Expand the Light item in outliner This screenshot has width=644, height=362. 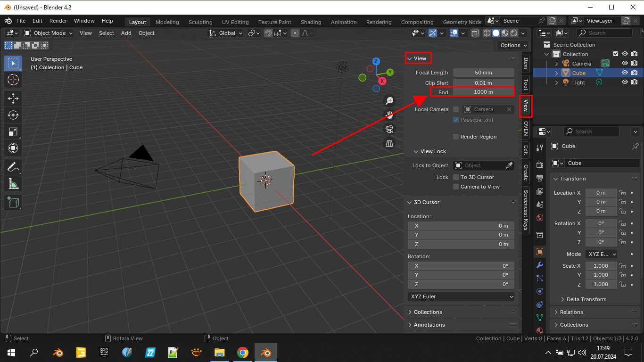[556, 82]
